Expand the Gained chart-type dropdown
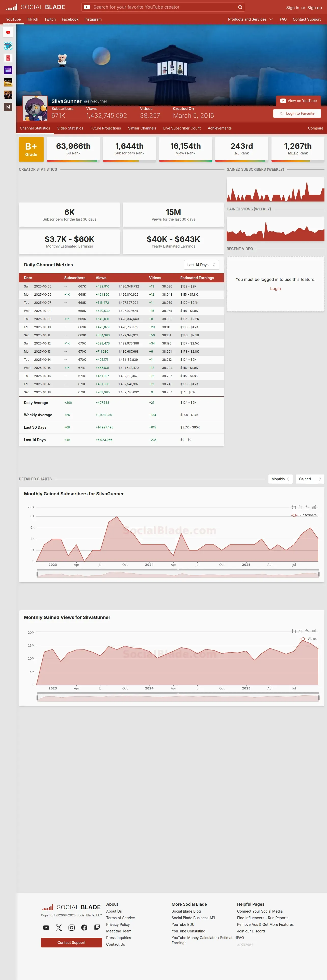 [310, 479]
